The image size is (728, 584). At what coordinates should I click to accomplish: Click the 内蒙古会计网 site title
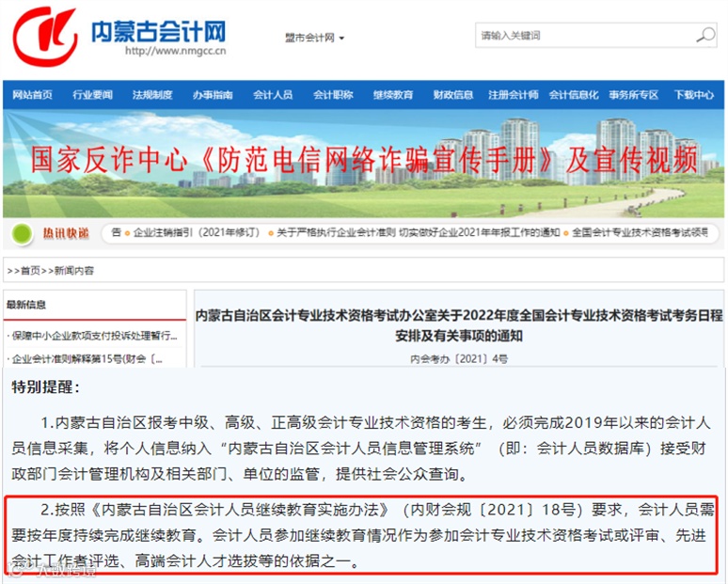pos(158,31)
